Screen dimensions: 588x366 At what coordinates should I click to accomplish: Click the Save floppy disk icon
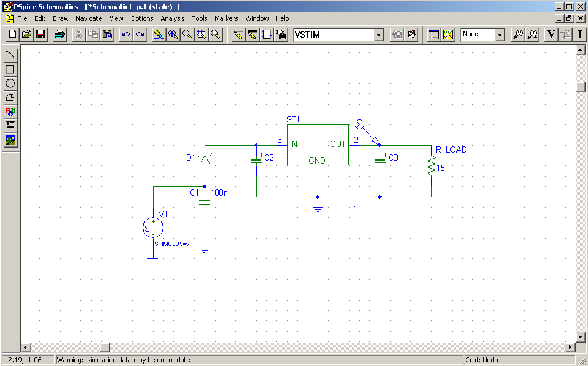tap(41, 34)
